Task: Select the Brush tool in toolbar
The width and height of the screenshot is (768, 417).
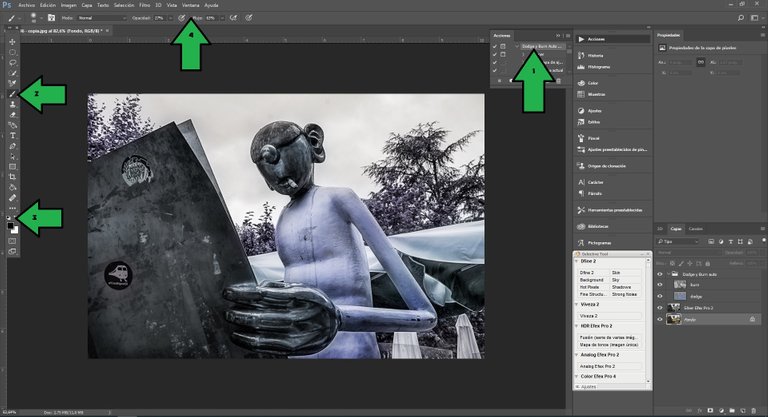Action: click(12, 94)
